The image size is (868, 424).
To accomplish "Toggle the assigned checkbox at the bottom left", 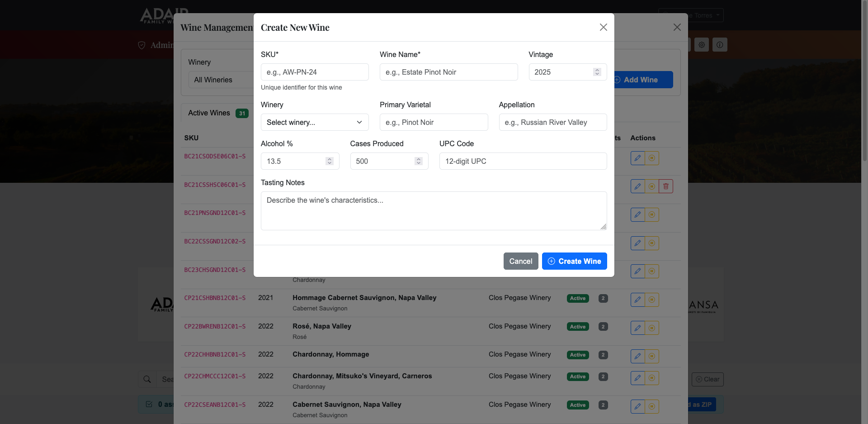I will coord(149,404).
